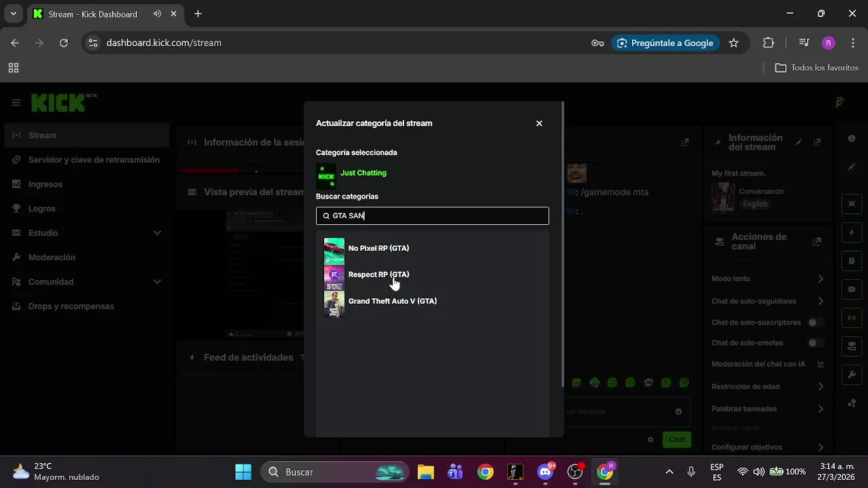Open Configurar objetivos options
This screenshot has width=868, height=488.
click(768, 447)
